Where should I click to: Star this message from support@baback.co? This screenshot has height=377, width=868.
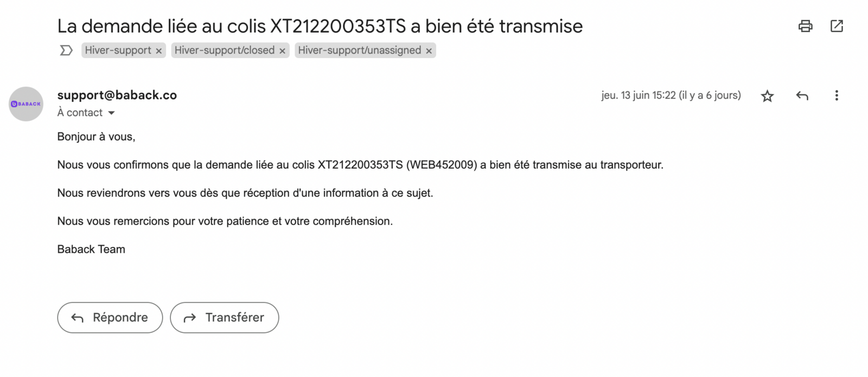[x=767, y=96]
